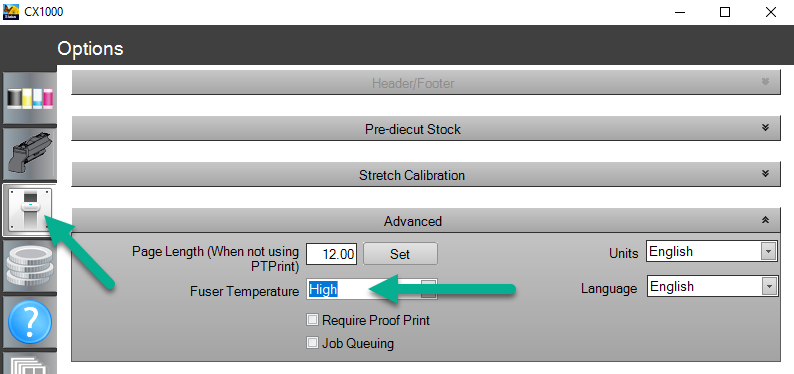Select the stacked pages icon at sidebar bottom

click(x=29, y=364)
